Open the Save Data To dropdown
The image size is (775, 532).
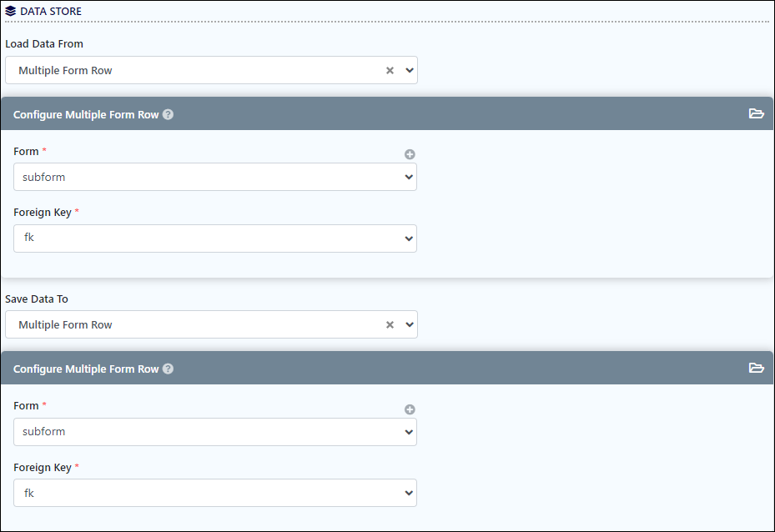click(x=409, y=325)
